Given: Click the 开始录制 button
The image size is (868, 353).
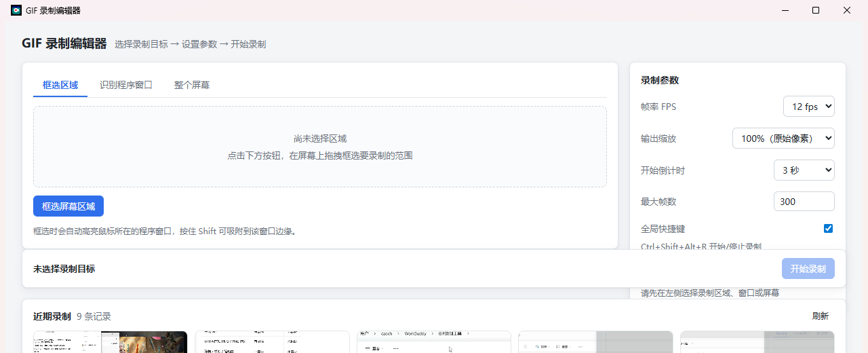Looking at the screenshot, I should 808,269.
